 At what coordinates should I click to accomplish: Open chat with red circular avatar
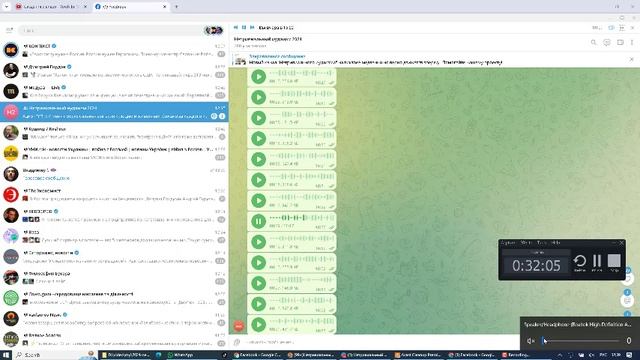114,195
